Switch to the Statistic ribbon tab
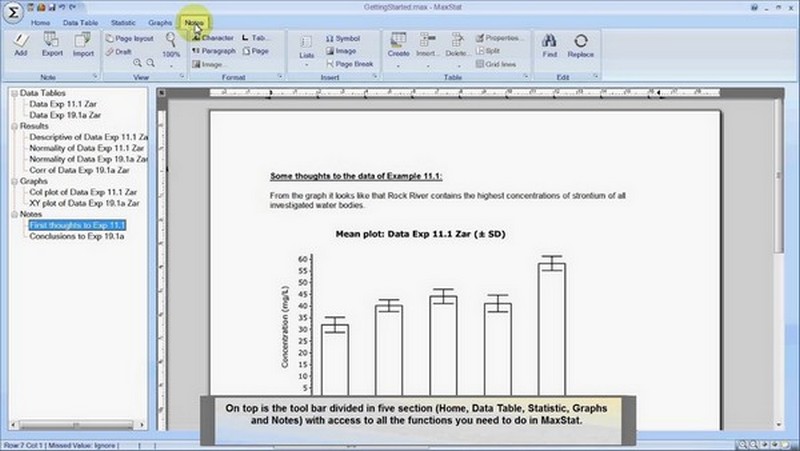 (x=123, y=22)
